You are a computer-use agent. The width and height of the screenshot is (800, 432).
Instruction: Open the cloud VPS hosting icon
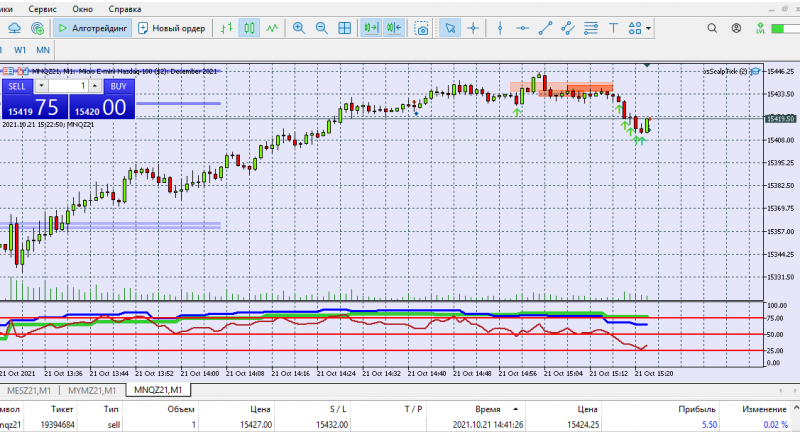click(14, 28)
